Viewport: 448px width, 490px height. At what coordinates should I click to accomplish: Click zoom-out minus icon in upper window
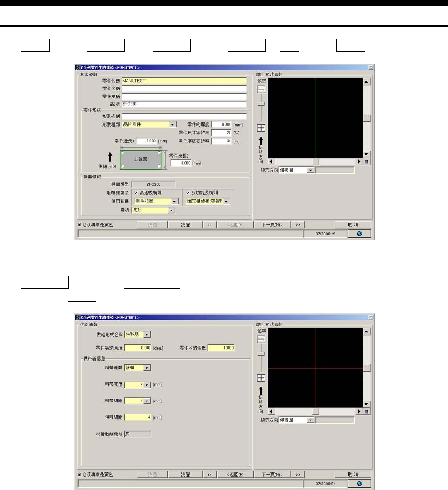point(261,89)
